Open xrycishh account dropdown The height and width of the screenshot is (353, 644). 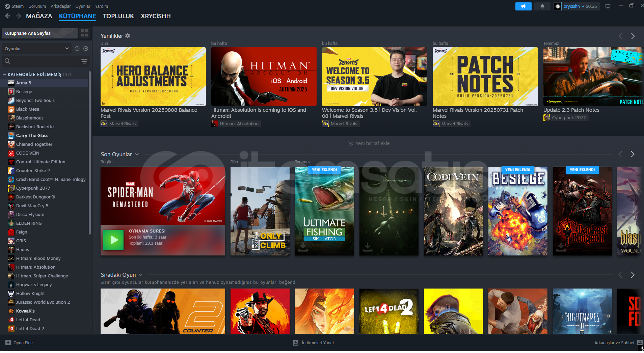[x=573, y=6]
